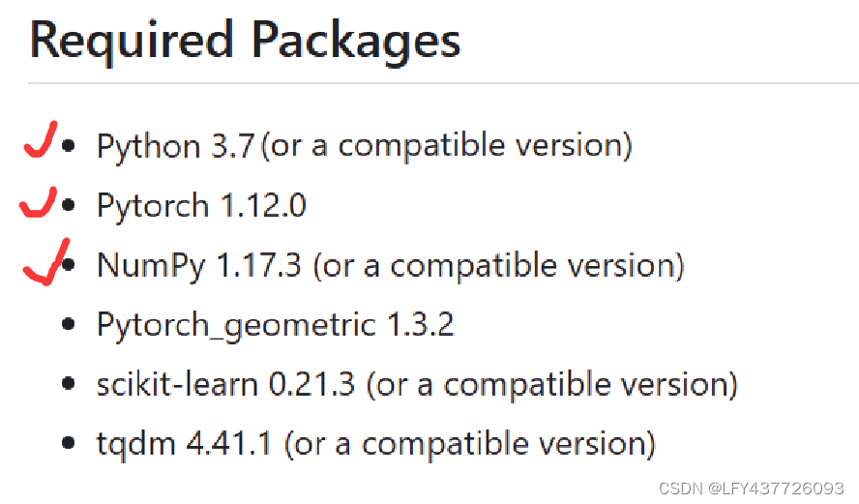Click the red checkmark beside Python 3.7

pos(40,139)
